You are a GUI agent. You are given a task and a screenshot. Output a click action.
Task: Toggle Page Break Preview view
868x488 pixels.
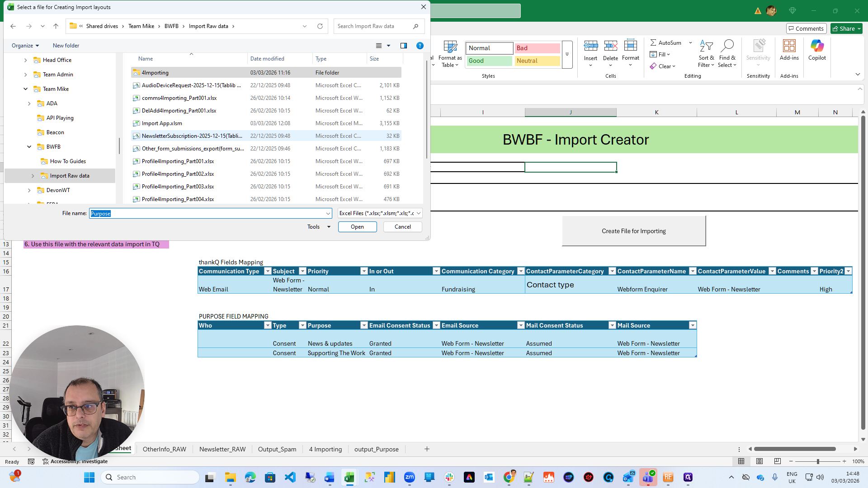(778, 461)
